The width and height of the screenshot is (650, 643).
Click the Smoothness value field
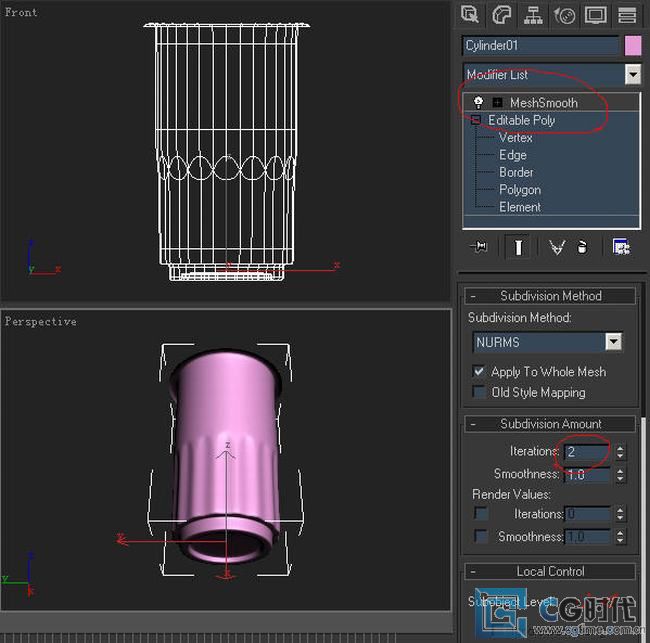[587, 474]
